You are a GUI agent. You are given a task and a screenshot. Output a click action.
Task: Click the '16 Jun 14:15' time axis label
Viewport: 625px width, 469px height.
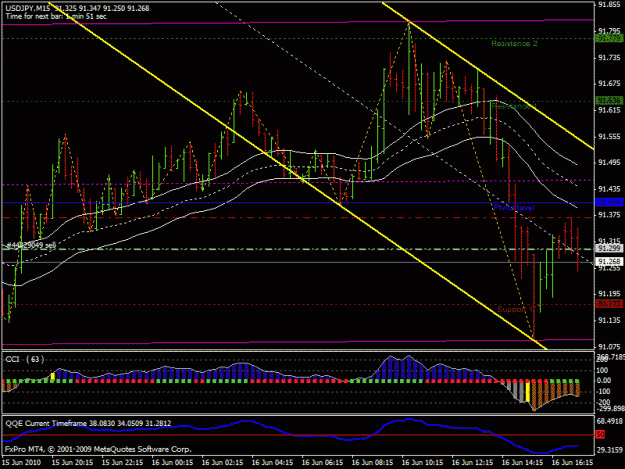[522, 463]
